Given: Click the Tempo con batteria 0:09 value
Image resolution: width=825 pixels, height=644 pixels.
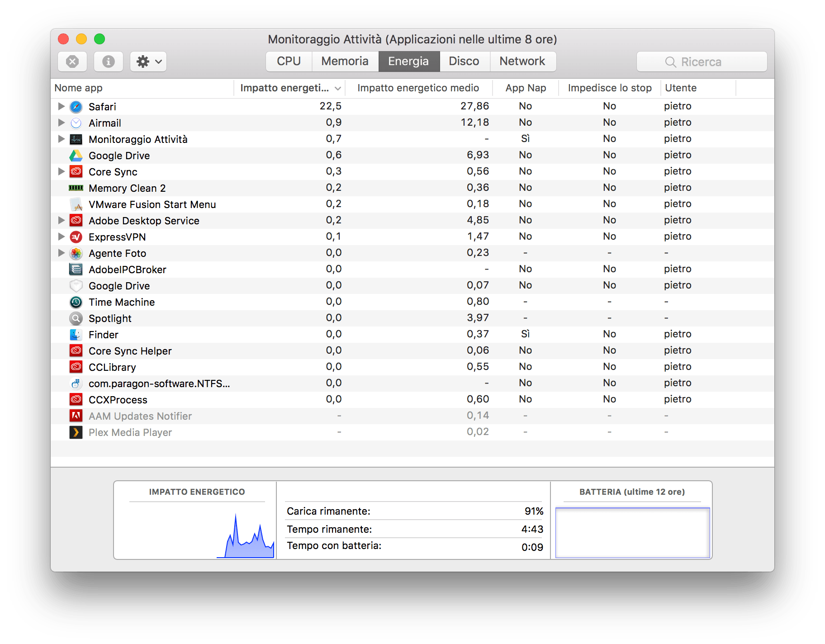Looking at the screenshot, I should point(532,547).
